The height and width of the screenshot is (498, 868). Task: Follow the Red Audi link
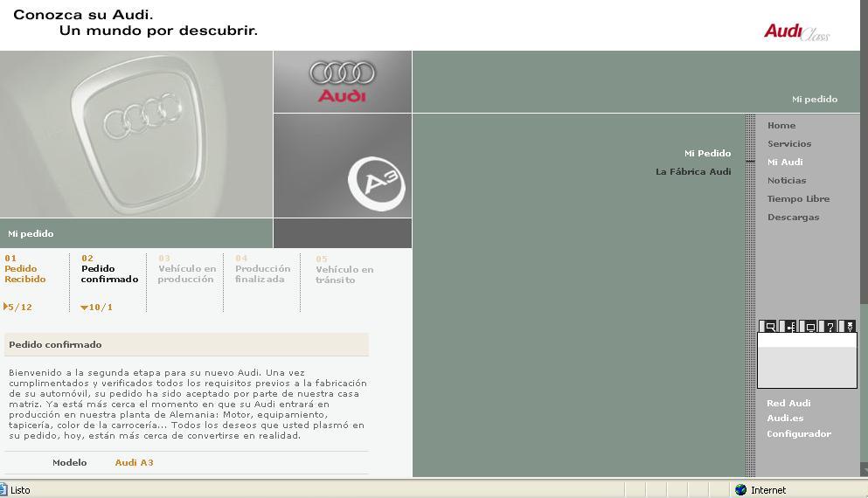788,404
